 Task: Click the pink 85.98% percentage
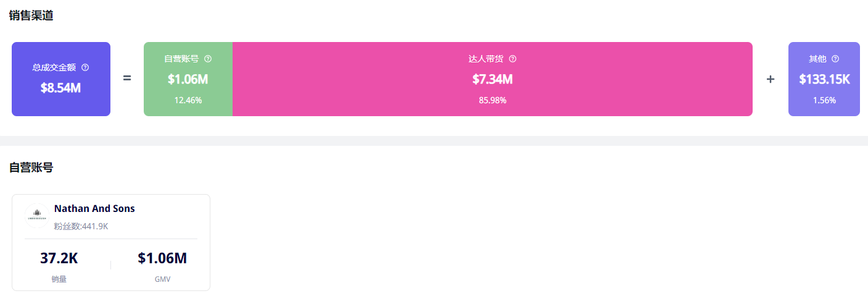[x=492, y=100]
